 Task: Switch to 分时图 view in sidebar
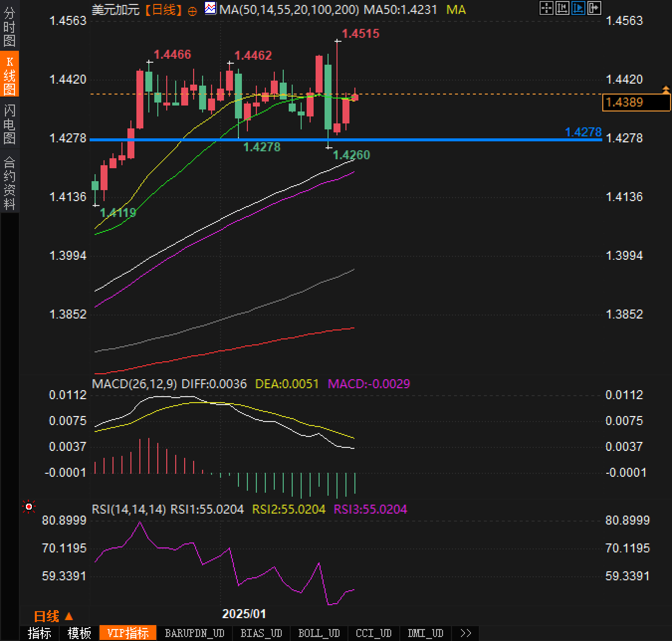pos(9,27)
